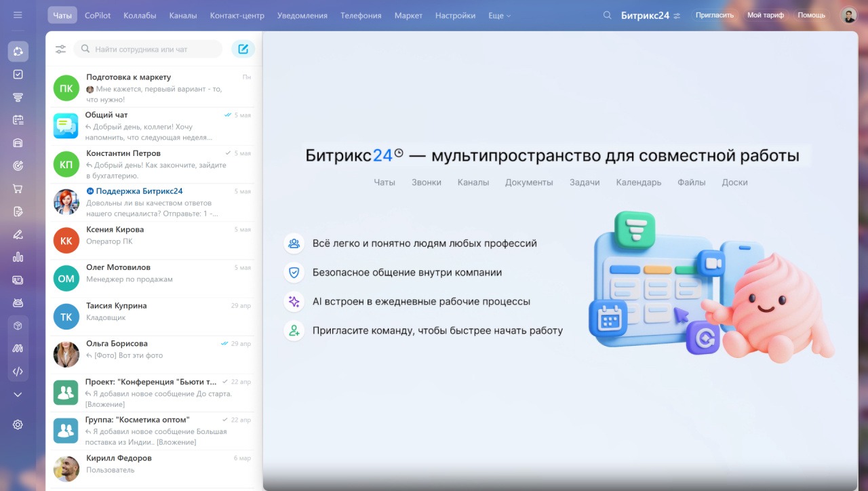Click the developer code icon in sidebar

[x=18, y=371]
